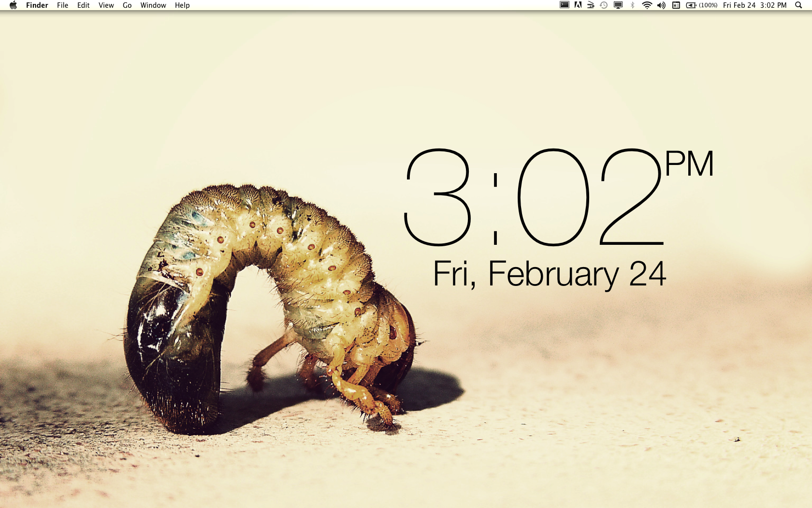Click the calendar menu bar icon
812x508 pixels.
pyautogui.click(x=676, y=5)
